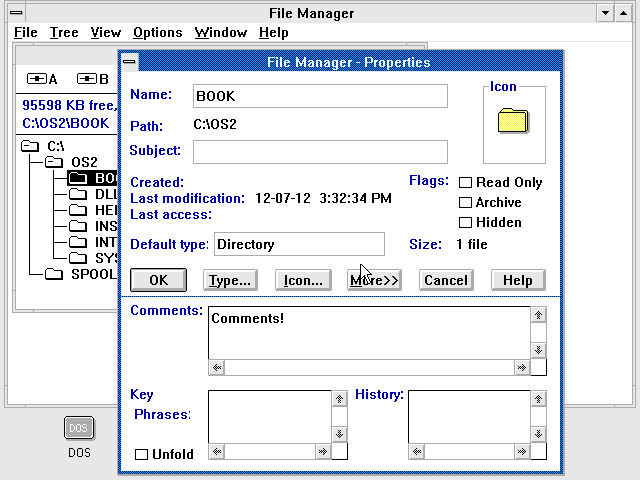Click Key Phrases scroll up arrow

[339, 399]
